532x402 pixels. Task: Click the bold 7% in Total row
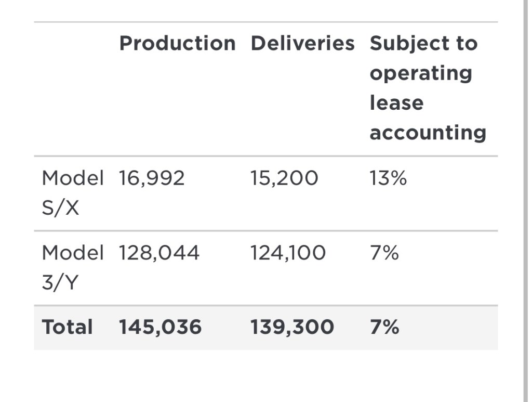(384, 328)
